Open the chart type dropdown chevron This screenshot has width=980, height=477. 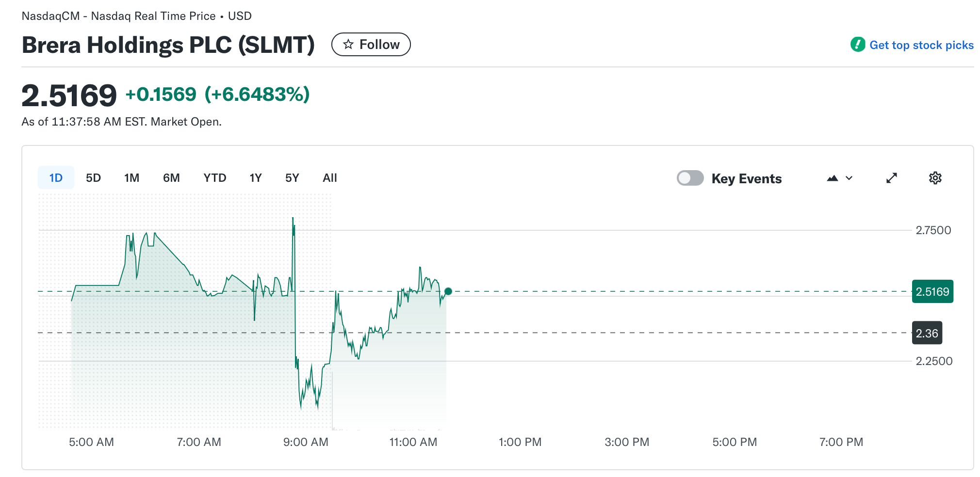848,178
